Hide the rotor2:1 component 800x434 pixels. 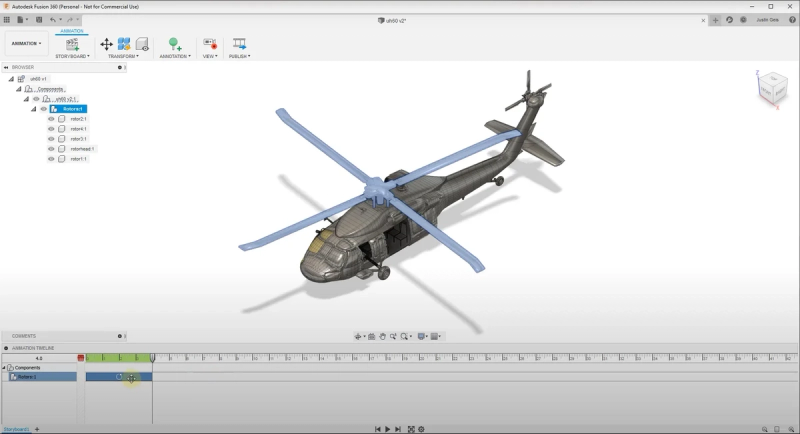click(51, 119)
